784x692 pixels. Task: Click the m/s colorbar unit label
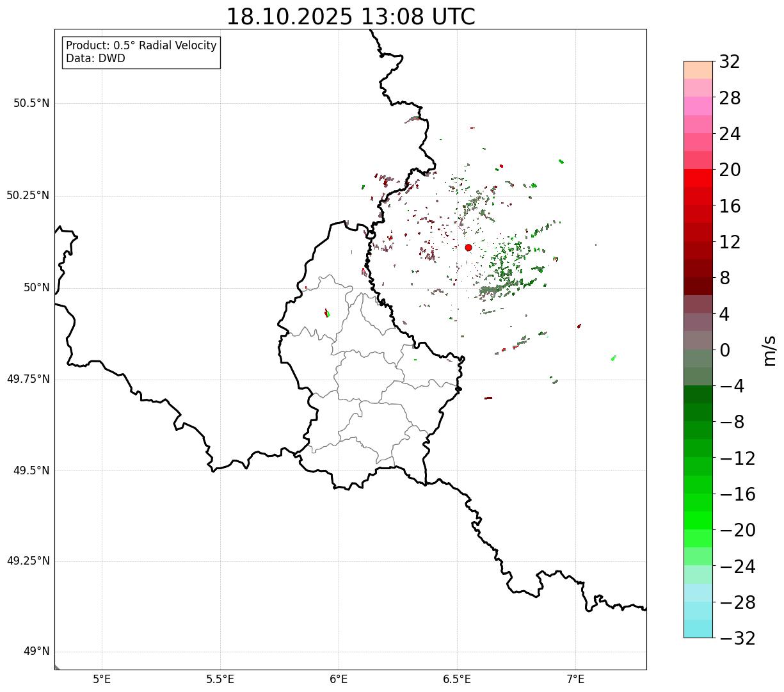(x=769, y=350)
